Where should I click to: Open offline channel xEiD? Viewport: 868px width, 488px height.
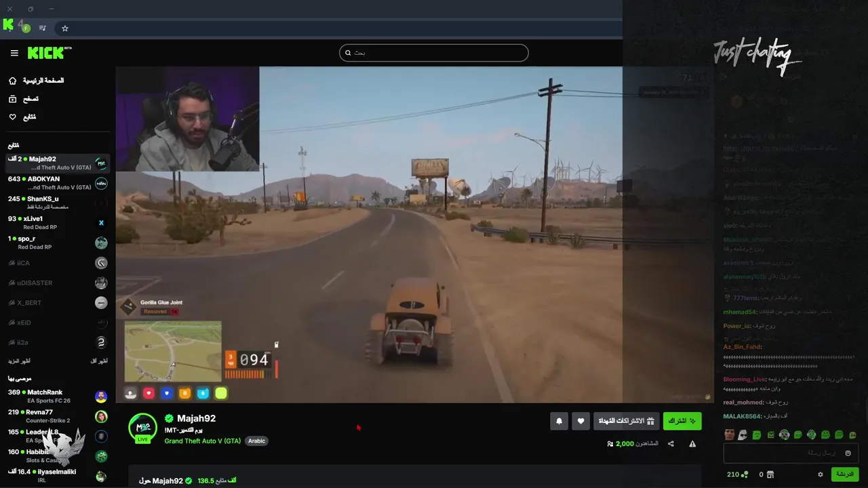point(58,323)
